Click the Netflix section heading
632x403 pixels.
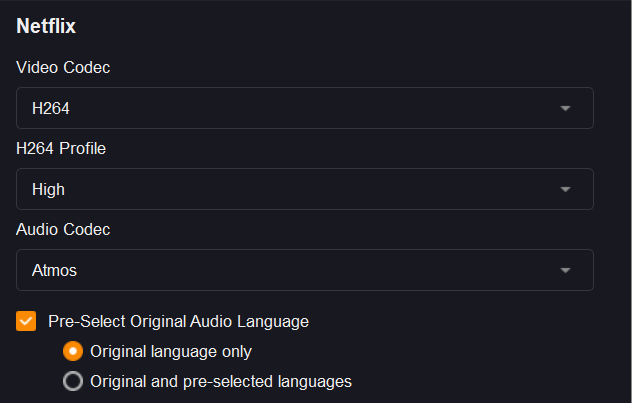tap(46, 27)
